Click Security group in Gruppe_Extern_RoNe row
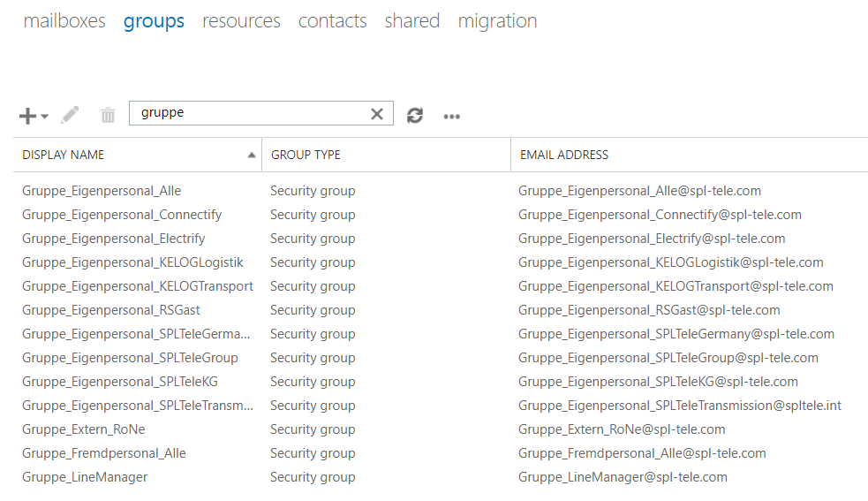The image size is (868, 501). (x=313, y=429)
